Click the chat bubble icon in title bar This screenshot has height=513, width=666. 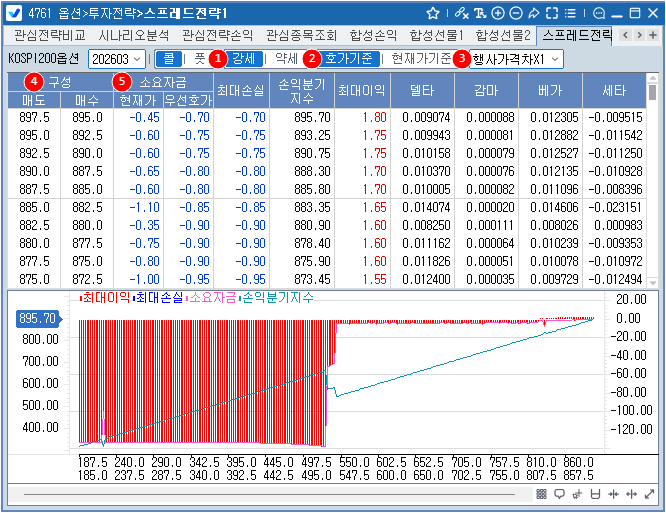click(599, 13)
